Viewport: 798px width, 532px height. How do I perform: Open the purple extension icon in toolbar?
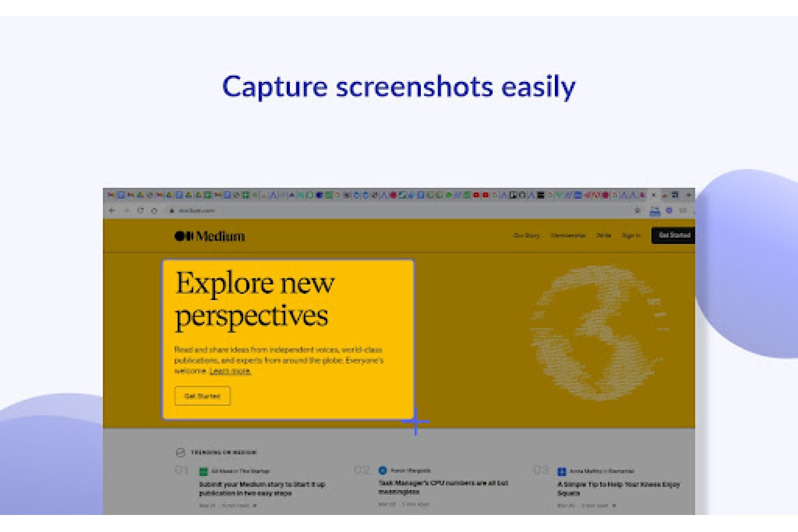pyautogui.click(x=669, y=211)
